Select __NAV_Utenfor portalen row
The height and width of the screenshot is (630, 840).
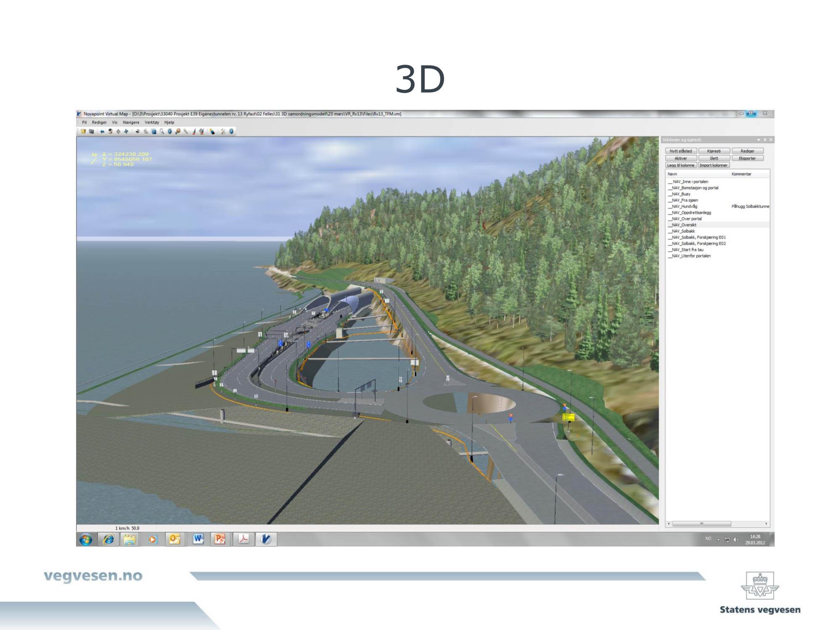(x=718, y=256)
